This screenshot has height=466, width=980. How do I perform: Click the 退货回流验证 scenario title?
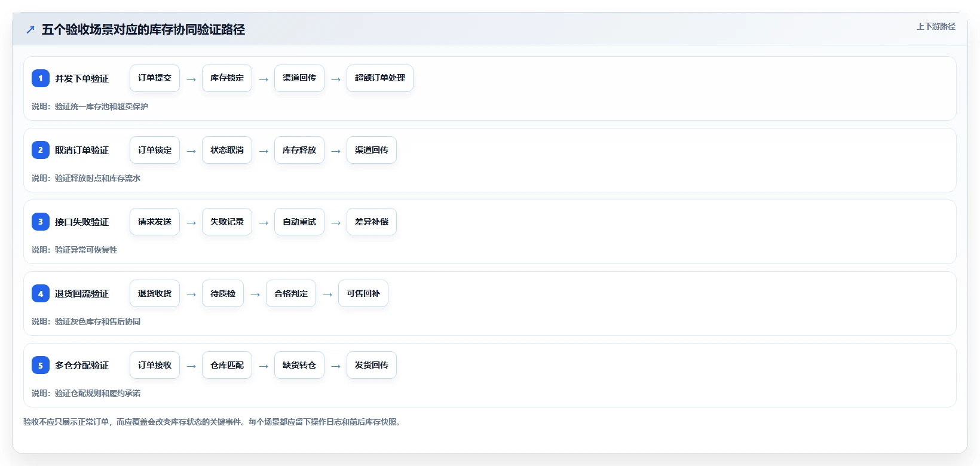(x=82, y=293)
